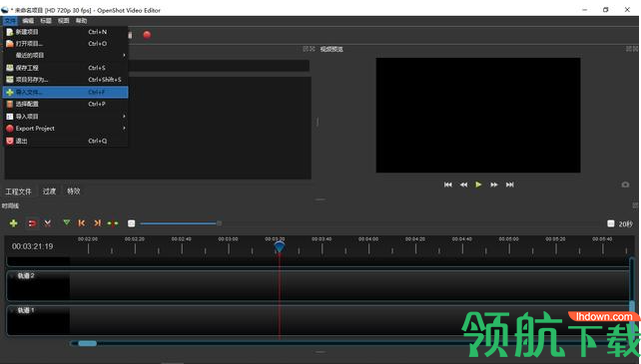
Task: Choose 新建项目 (New Project) Ctrl+N
Action: [x=66, y=32]
